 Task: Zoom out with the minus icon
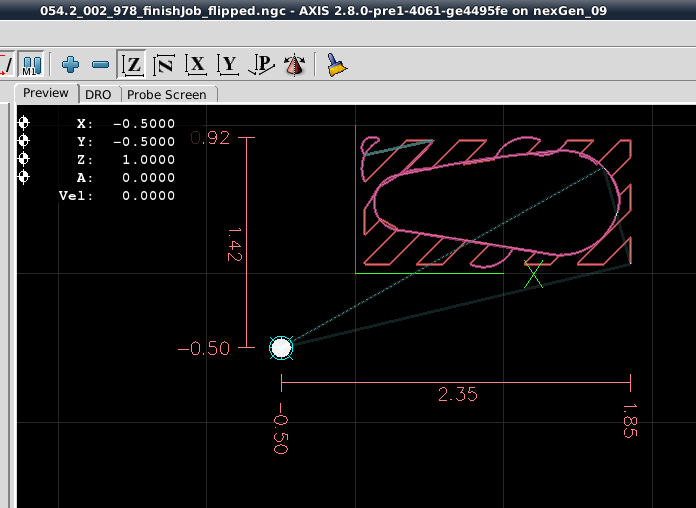[x=100, y=65]
